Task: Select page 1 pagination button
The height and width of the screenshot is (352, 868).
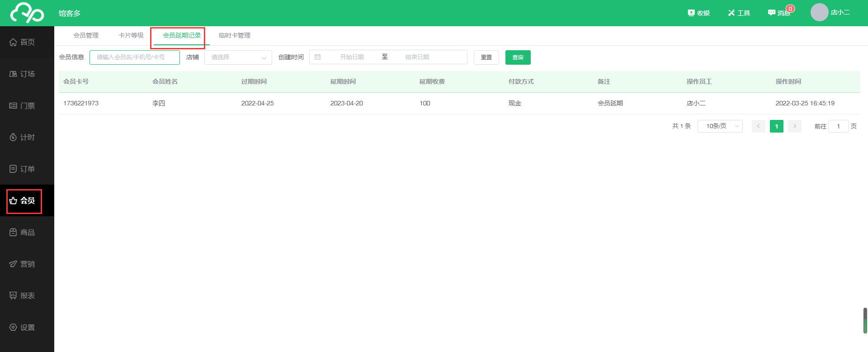Action: click(777, 126)
